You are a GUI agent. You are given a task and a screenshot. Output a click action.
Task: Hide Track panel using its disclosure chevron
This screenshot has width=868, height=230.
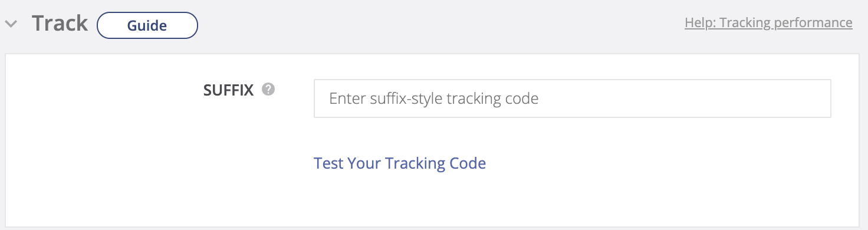[11, 25]
